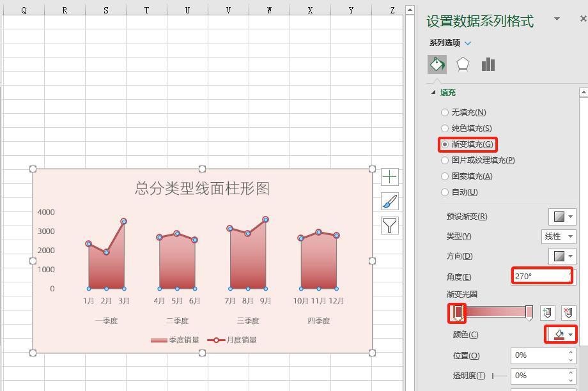Click the 一季度 axis label

106,321
